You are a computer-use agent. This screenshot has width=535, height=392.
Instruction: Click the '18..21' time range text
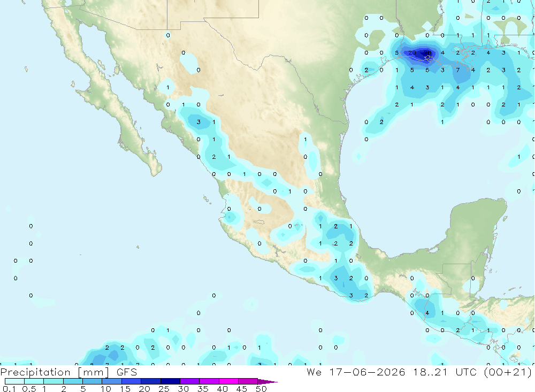pyautogui.click(x=430, y=372)
